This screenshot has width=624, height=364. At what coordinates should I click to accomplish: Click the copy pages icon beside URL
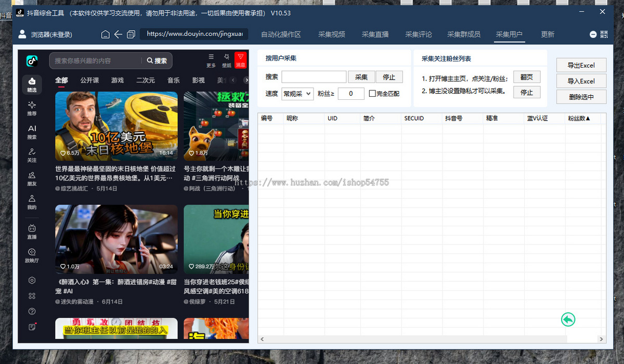pyautogui.click(x=131, y=34)
